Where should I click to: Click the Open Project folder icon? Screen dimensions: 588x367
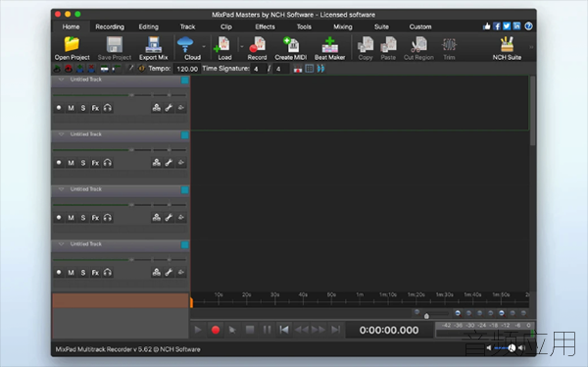point(72,44)
